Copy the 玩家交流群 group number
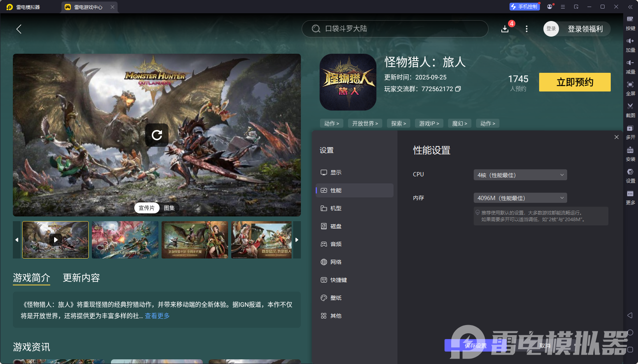 pos(458,89)
